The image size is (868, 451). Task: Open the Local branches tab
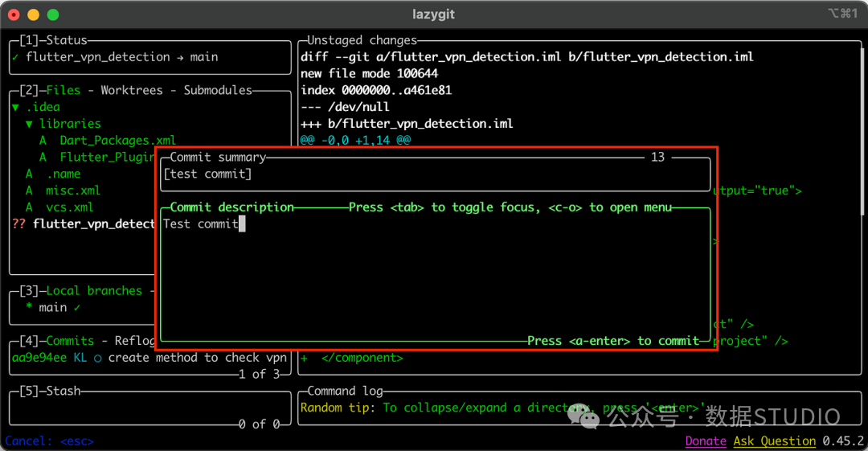click(x=94, y=290)
